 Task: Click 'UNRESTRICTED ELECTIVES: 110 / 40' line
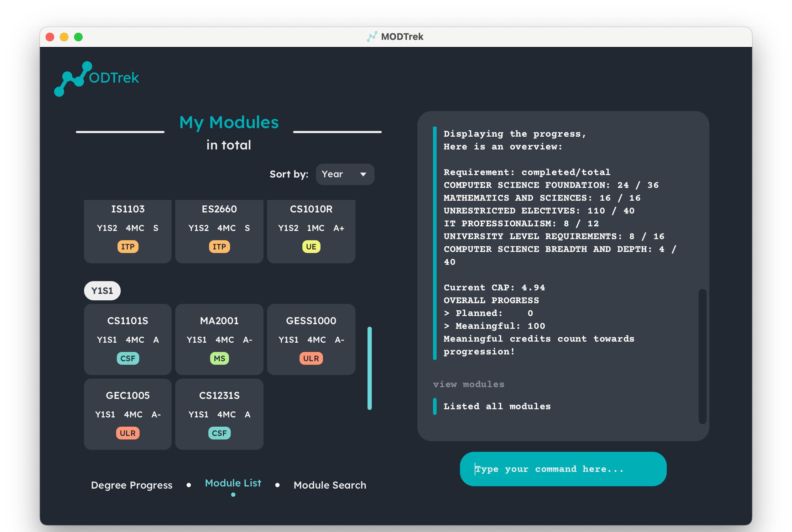539,211
